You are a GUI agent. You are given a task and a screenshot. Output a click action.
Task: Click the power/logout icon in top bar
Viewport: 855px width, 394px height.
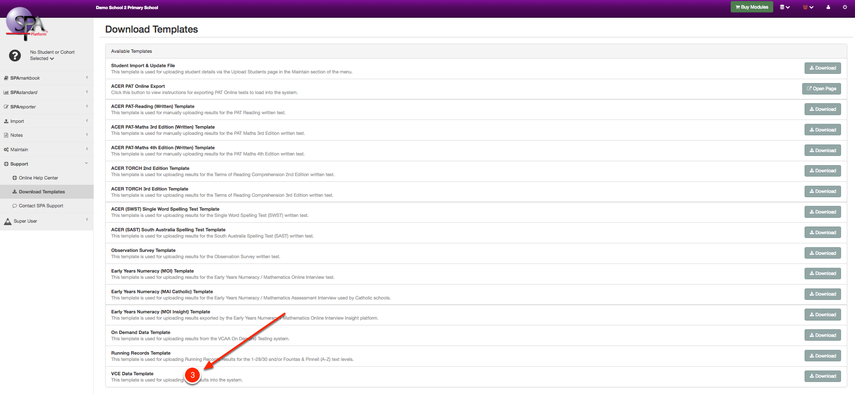point(844,7)
